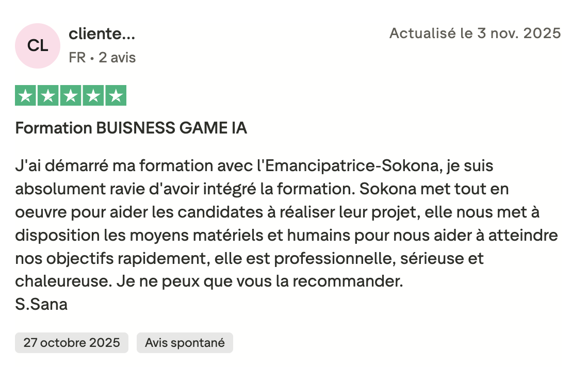Click the FR country code
This screenshot has height=367, width=588.
pyautogui.click(x=77, y=58)
